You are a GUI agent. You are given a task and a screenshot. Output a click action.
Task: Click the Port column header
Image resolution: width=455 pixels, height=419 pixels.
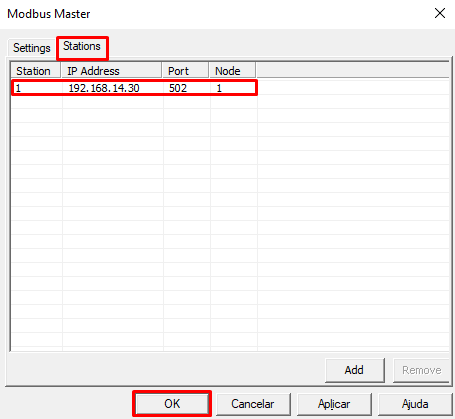click(185, 71)
